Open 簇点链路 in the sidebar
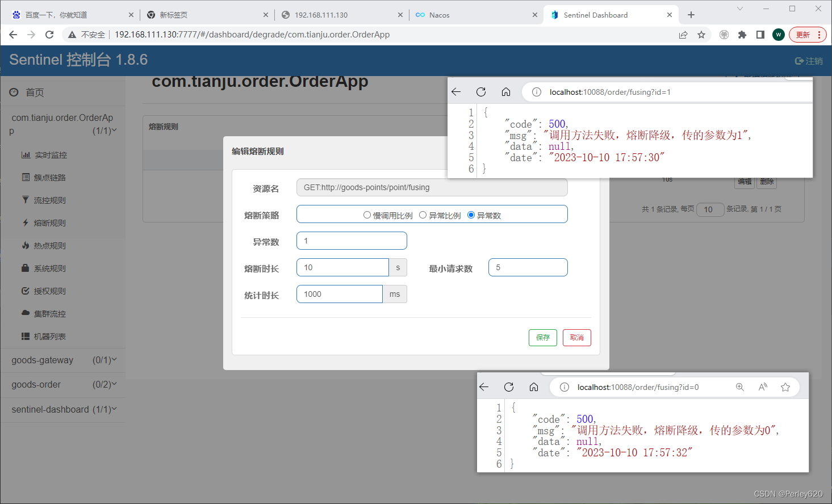832x504 pixels. 44,178
